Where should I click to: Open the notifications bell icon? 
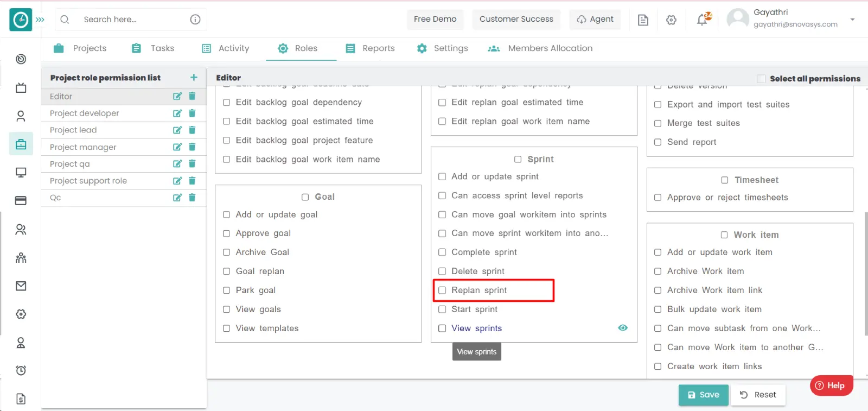click(x=703, y=20)
